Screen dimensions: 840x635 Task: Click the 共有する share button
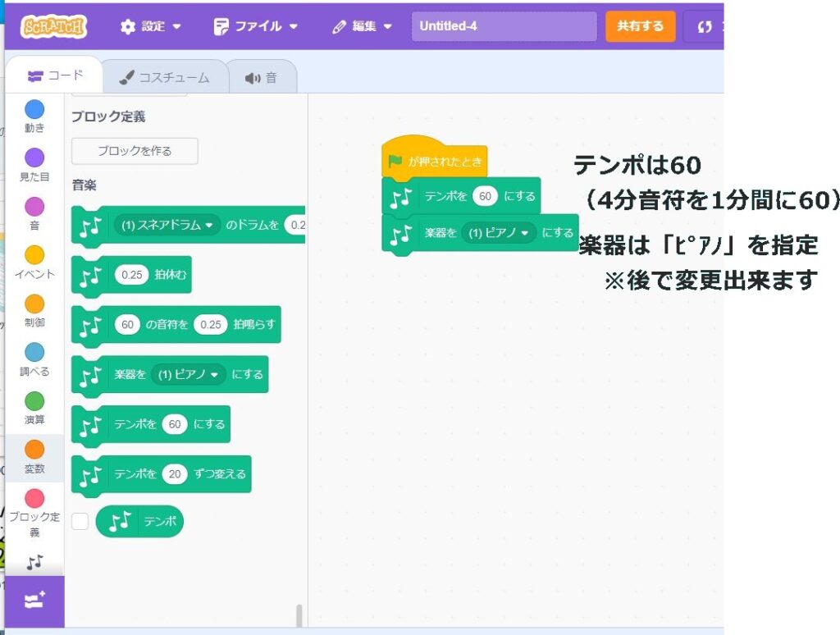tap(640, 26)
